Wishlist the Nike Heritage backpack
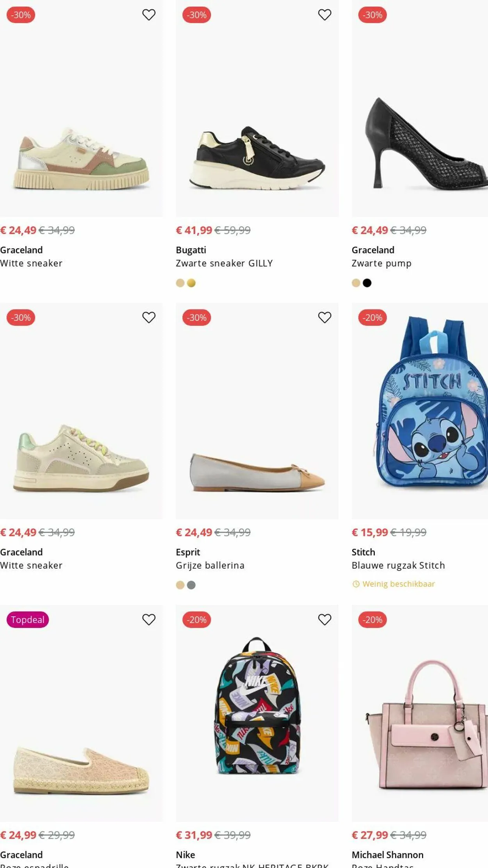The height and width of the screenshot is (868, 488). coord(324,619)
